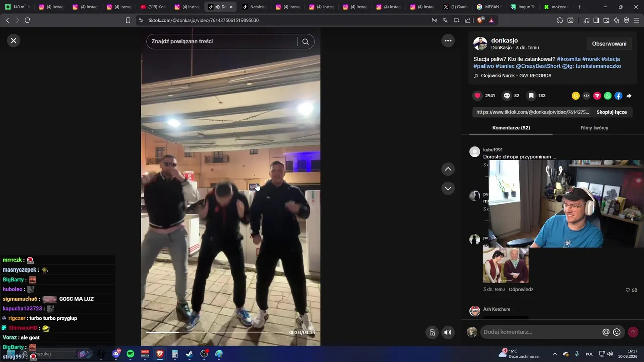Switch to the Natalcia TikTok tab
Screen dimensions: 644x362
(x=254, y=7)
